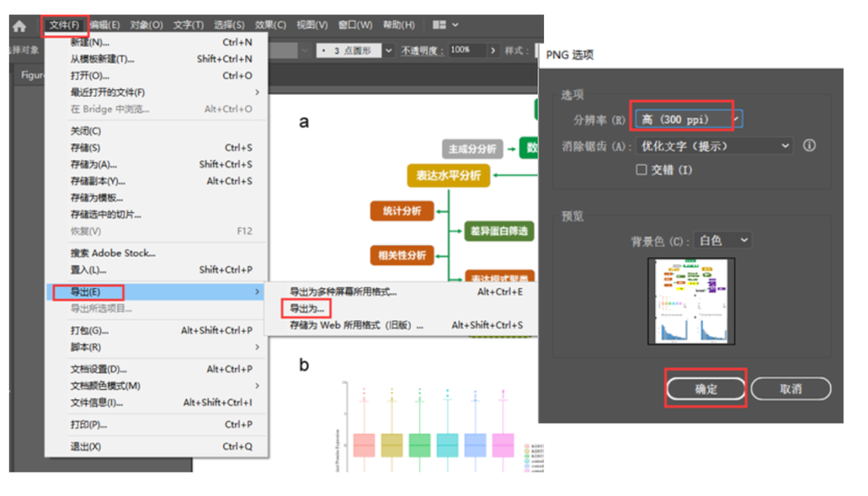The width and height of the screenshot is (868, 496).
Task: Open the 消除锯齿 anti-aliasing dropdown
Action: 714,146
